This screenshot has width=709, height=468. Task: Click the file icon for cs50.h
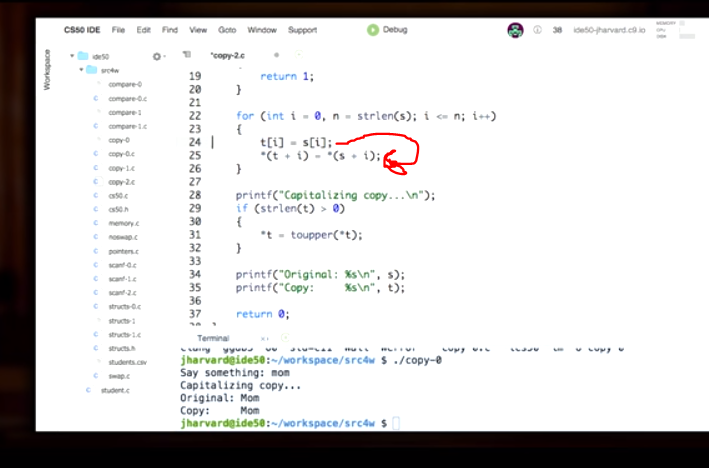(x=96, y=209)
